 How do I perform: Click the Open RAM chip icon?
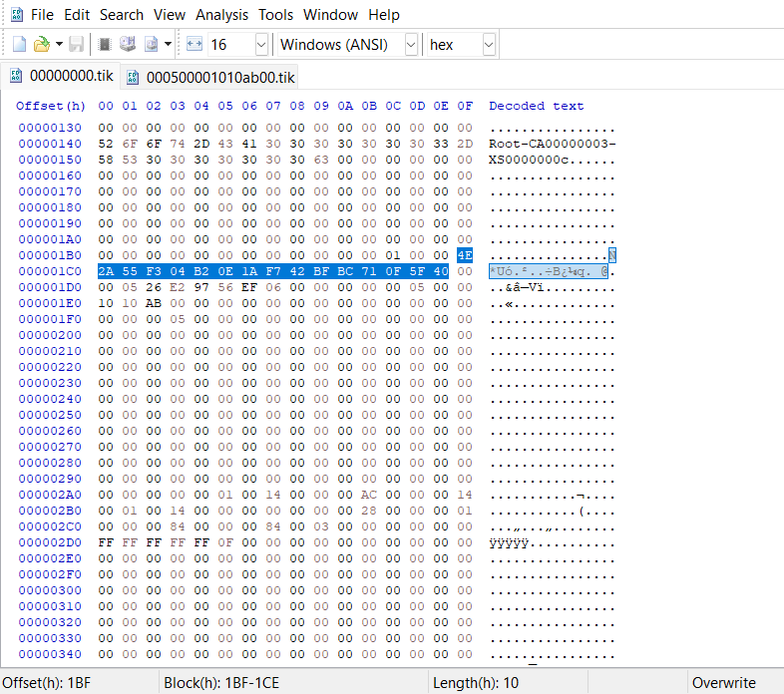point(105,45)
